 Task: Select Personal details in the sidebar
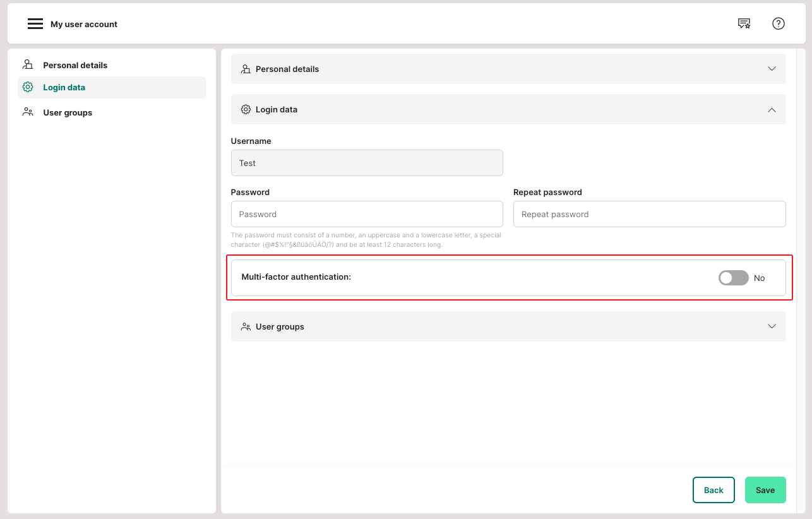point(75,65)
